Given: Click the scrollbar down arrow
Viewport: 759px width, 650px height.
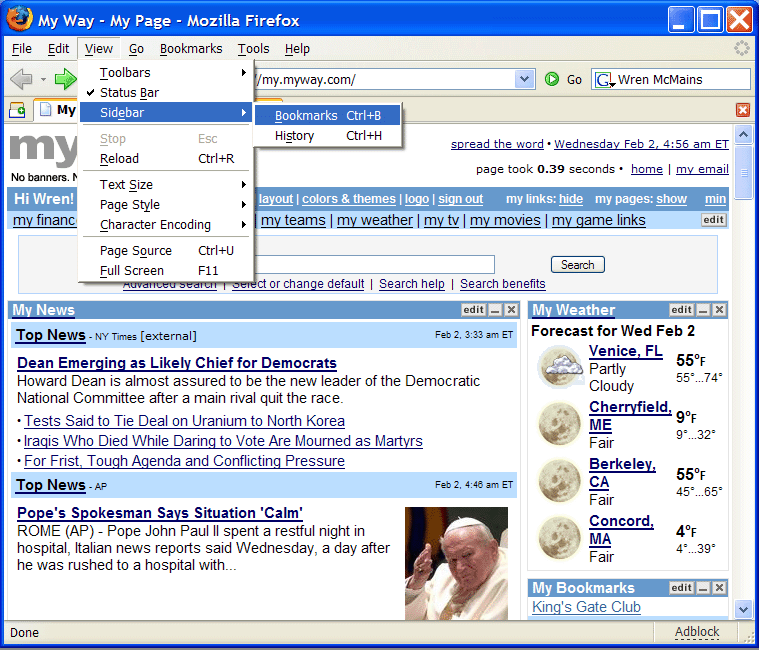Looking at the screenshot, I should pos(744,609).
